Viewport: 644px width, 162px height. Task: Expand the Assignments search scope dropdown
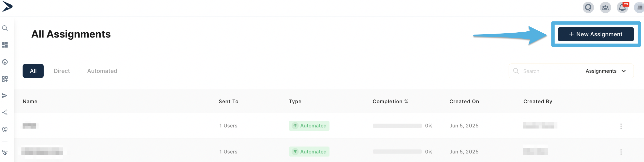pyautogui.click(x=606, y=71)
